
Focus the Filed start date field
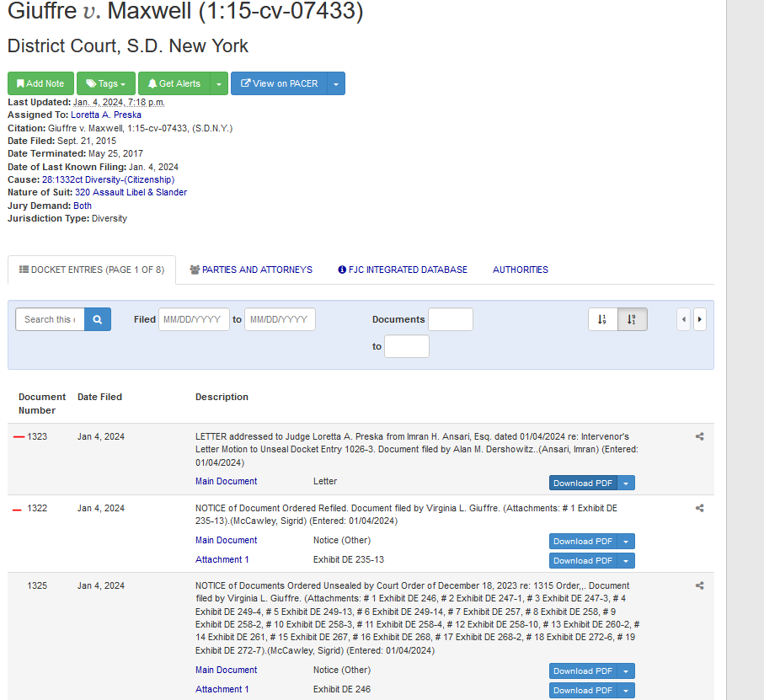coord(194,319)
